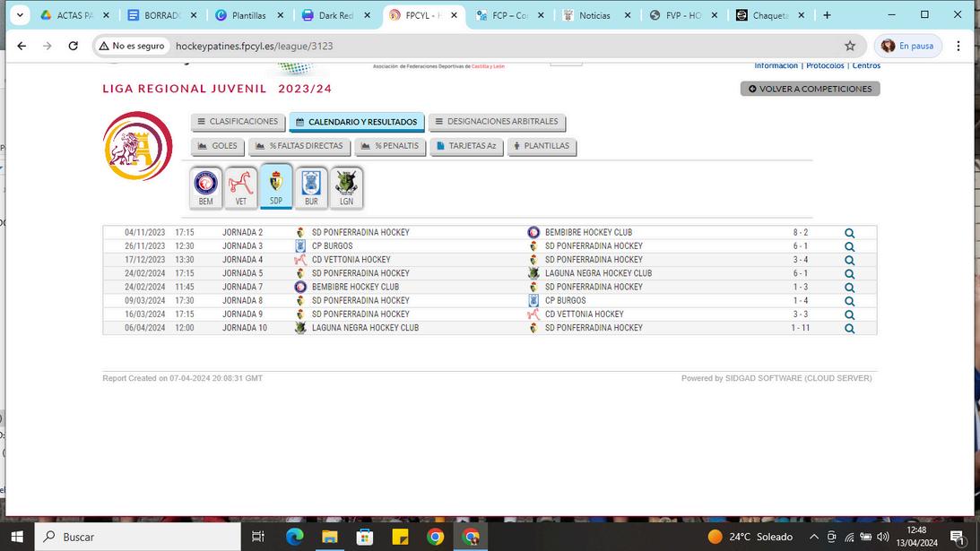The height and width of the screenshot is (551, 980).
Task: Open match details for Jornada 4
Action: point(849,261)
